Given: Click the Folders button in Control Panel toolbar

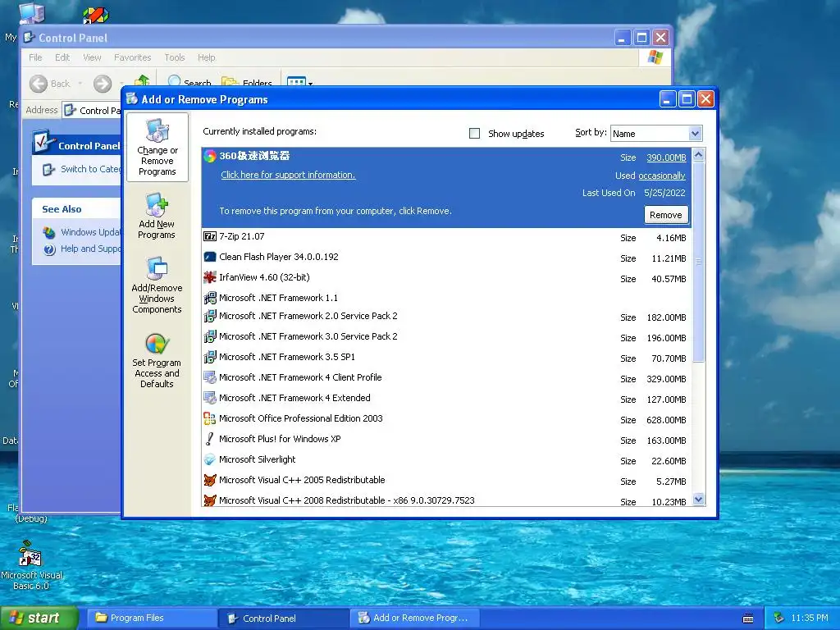Looking at the screenshot, I should click(x=247, y=83).
